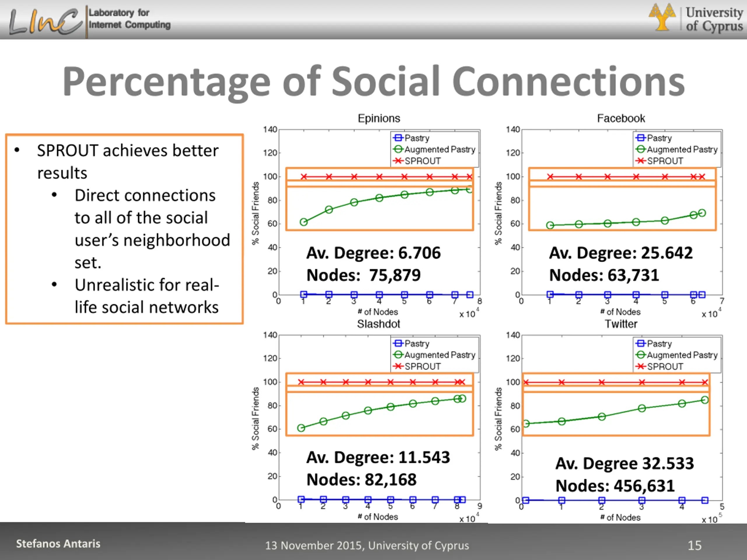Click first blue Pastry square in Epinions chart
Screen dimensions: 747x560
(x=303, y=294)
